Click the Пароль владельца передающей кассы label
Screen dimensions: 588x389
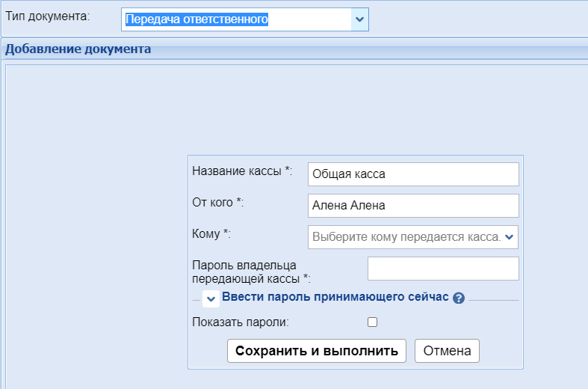click(251, 272)
